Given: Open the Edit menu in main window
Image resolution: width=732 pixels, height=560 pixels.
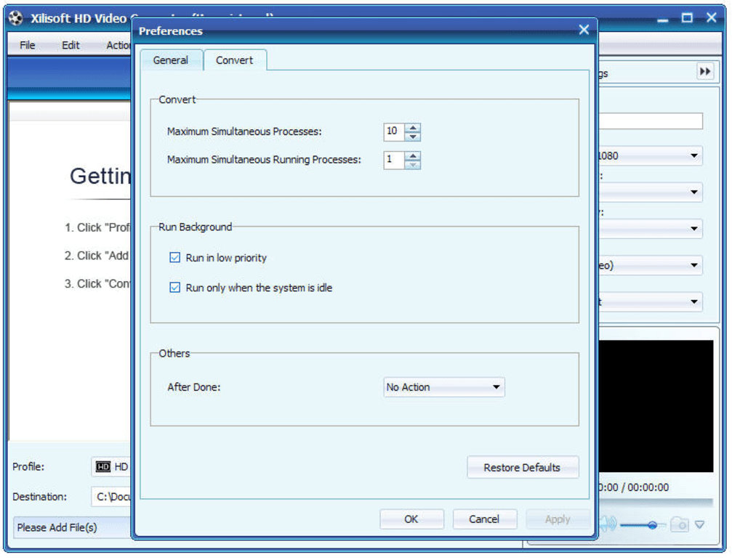Looking at the screenshot, I should (x=71, y=45).
